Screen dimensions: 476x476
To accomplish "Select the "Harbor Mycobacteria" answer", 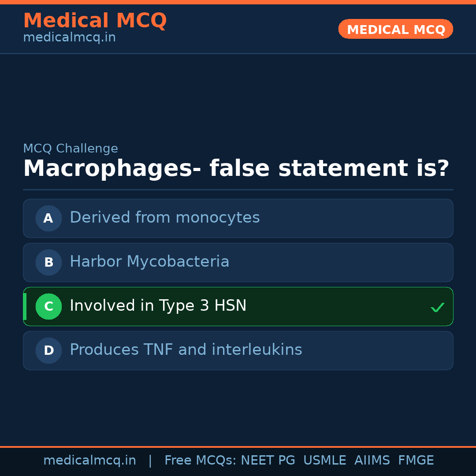I will 149,262.
